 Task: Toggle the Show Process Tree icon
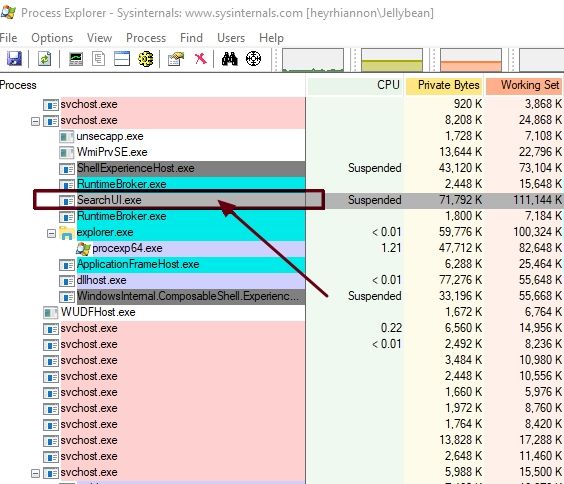(x=98, y=59)
